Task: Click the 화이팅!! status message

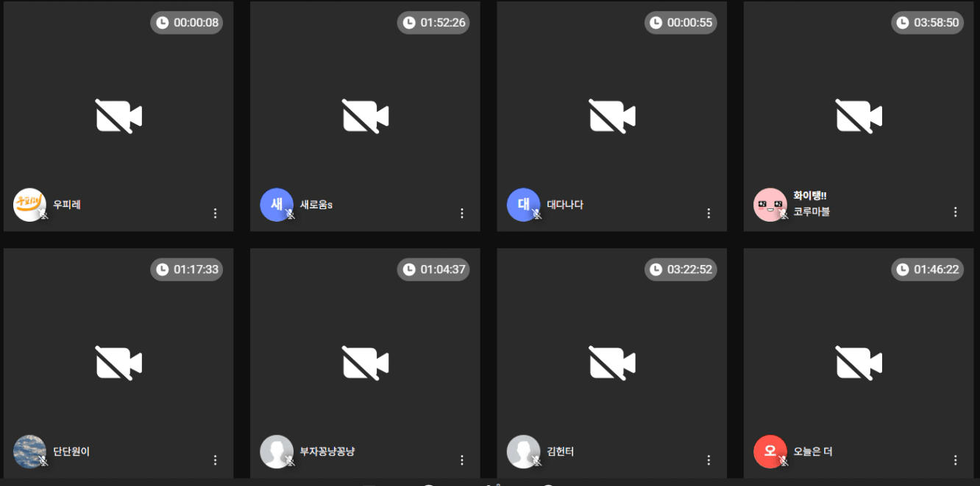Action: 810,196
